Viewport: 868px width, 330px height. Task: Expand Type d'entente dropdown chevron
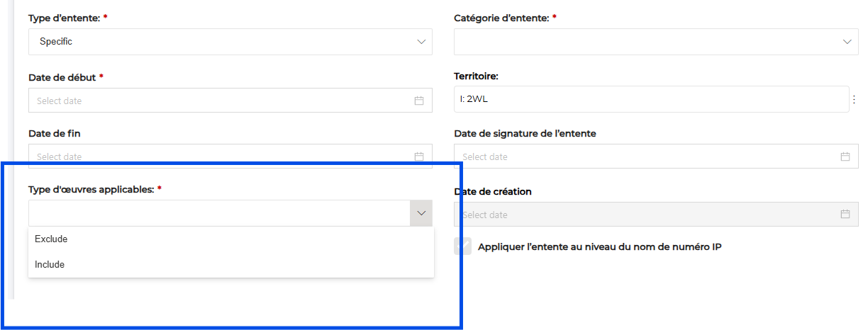(421, 42)
